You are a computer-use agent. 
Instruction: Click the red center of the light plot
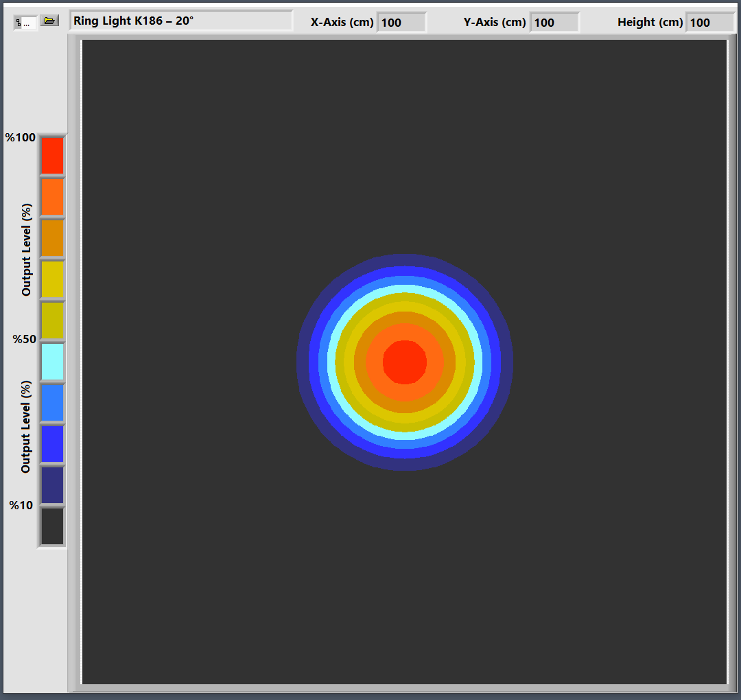pos(405,362)
